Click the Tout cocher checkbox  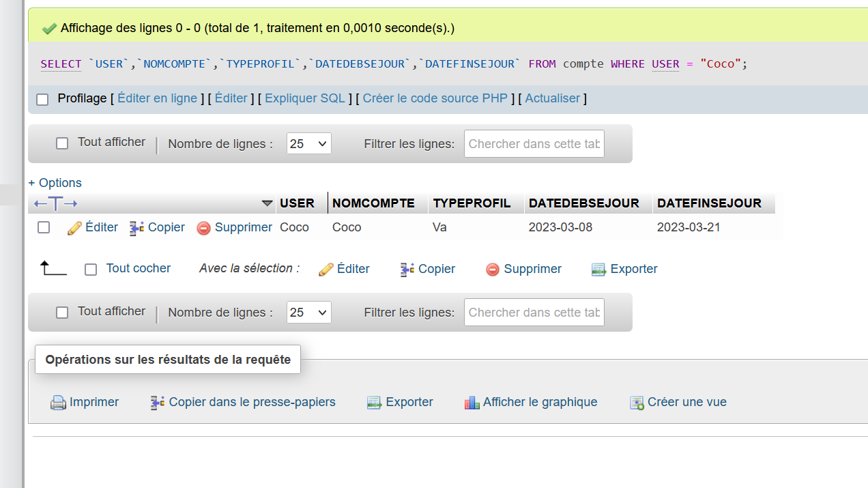[x=91, y=270]
